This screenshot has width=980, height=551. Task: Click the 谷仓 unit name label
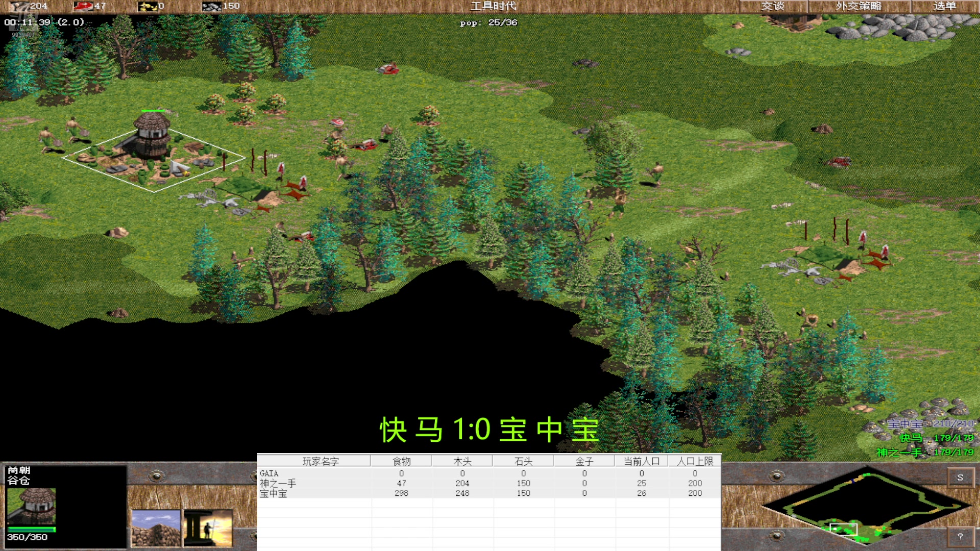[18, 481]
